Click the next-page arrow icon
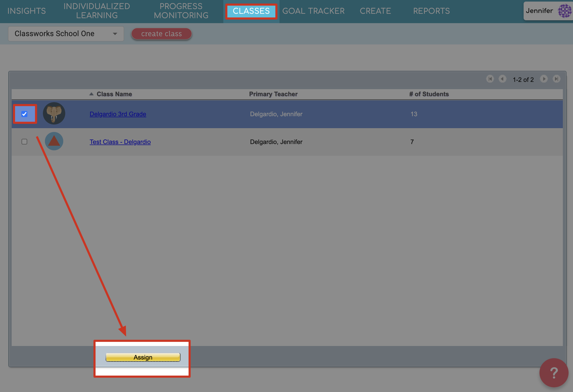 coord(544,79)
